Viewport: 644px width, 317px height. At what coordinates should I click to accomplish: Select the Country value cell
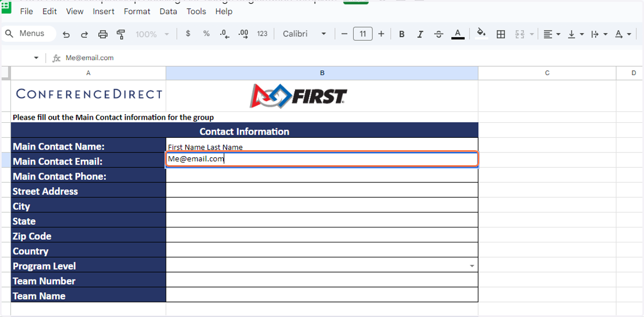322,250
